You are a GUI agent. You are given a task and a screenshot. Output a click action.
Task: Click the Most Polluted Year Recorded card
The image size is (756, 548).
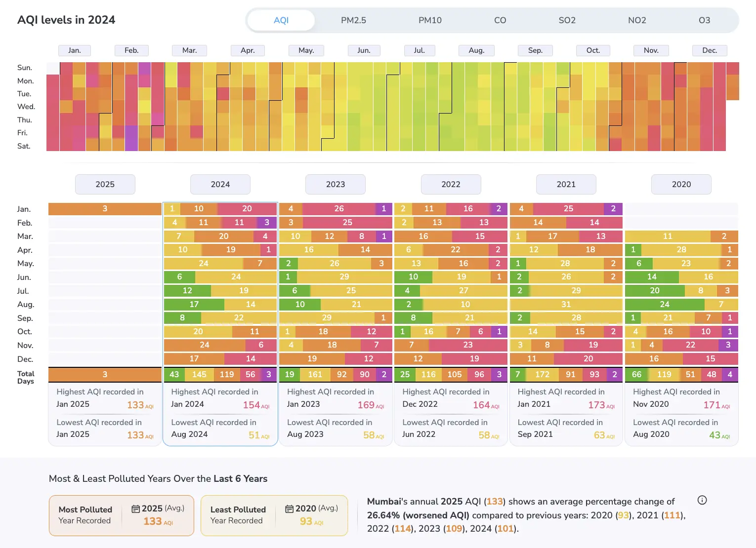click(x=122, y=515)
